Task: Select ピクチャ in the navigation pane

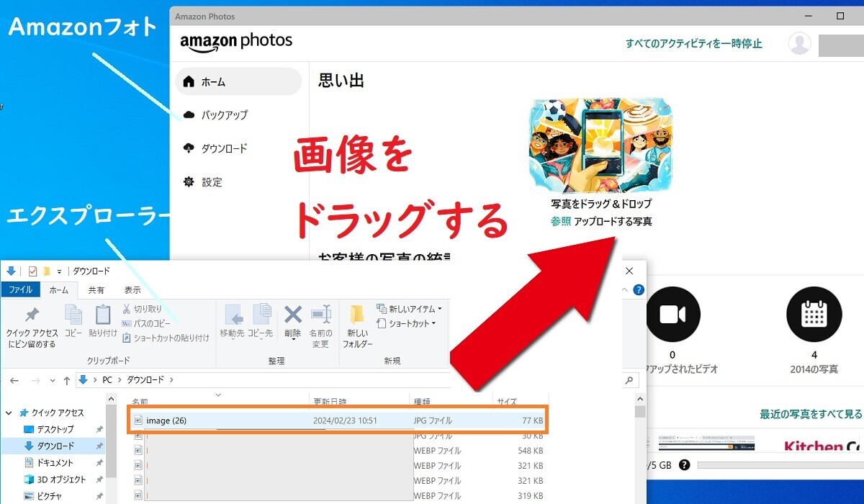Action: [42, 495]
